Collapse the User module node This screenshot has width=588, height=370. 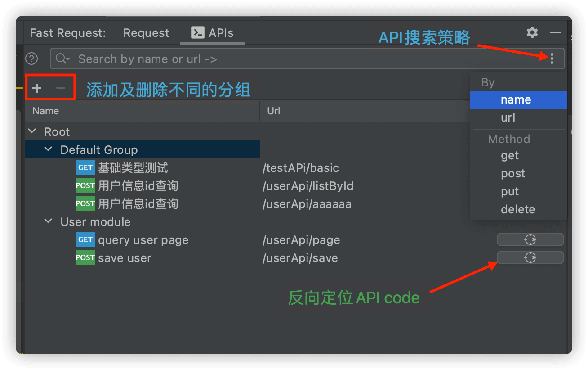pyautogui.click(x=48, y=221)
